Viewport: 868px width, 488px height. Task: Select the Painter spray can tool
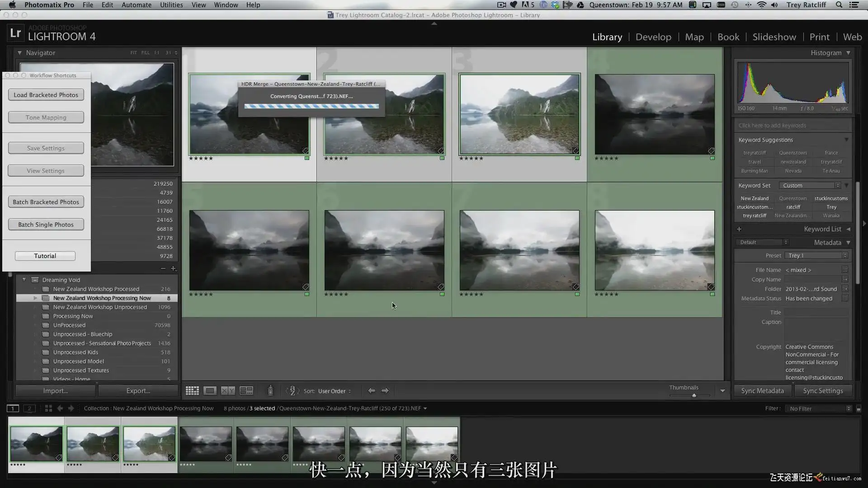click(x=270, y=390)
